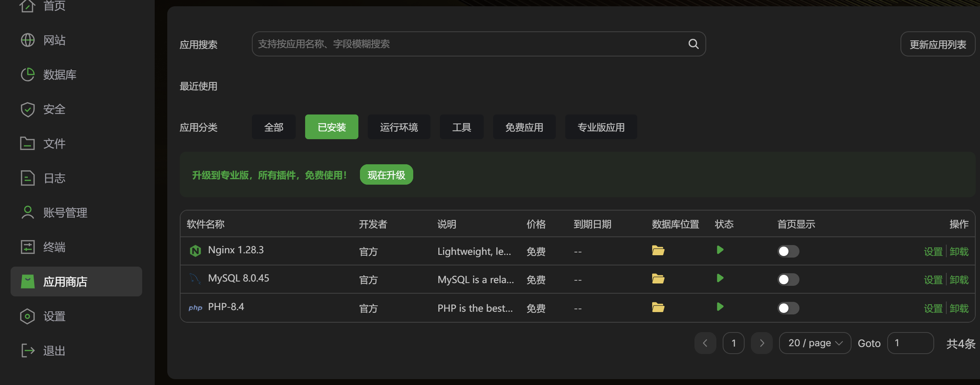Open Nginx database location folder icon
The image size is (980, 385).
[658, 250]
